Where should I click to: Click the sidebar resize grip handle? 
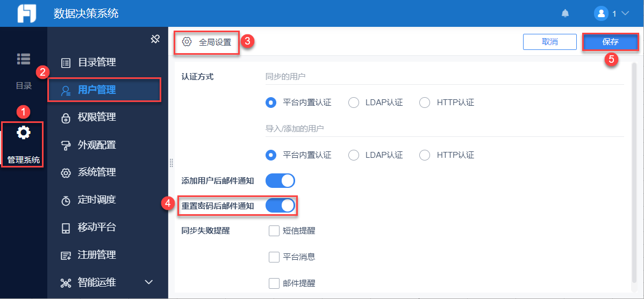pyautogui.click(x=171, y=163)
